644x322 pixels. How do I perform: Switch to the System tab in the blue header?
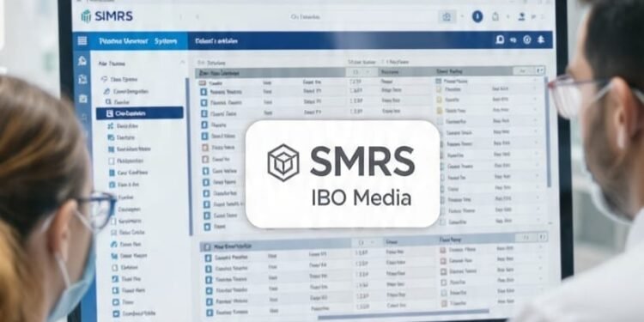point(166,41)
